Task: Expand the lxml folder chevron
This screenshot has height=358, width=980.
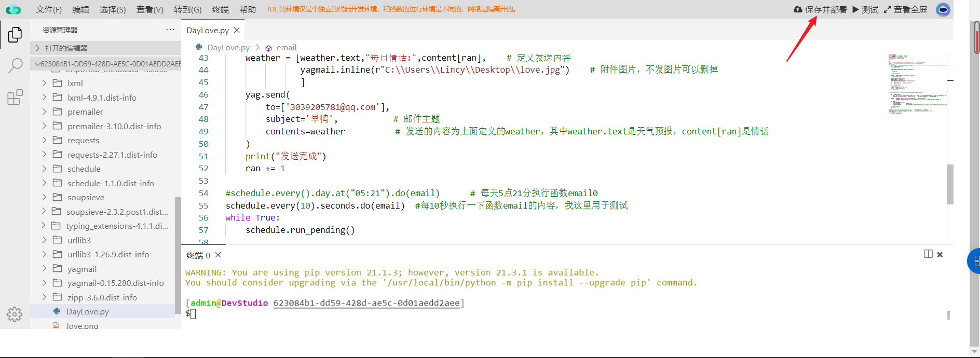Action: click(x=44, y=83)
